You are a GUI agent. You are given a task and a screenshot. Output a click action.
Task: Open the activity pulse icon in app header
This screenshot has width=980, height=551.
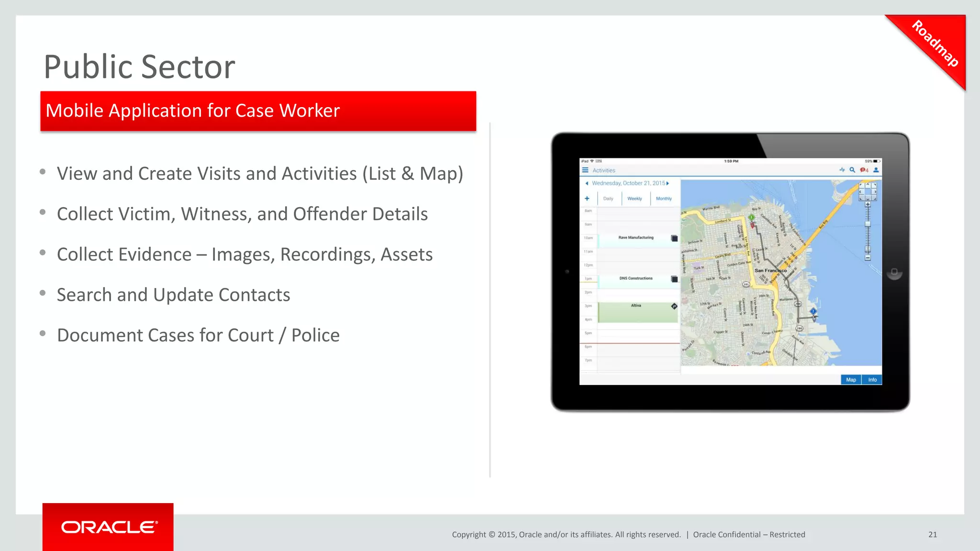[842, 170]
